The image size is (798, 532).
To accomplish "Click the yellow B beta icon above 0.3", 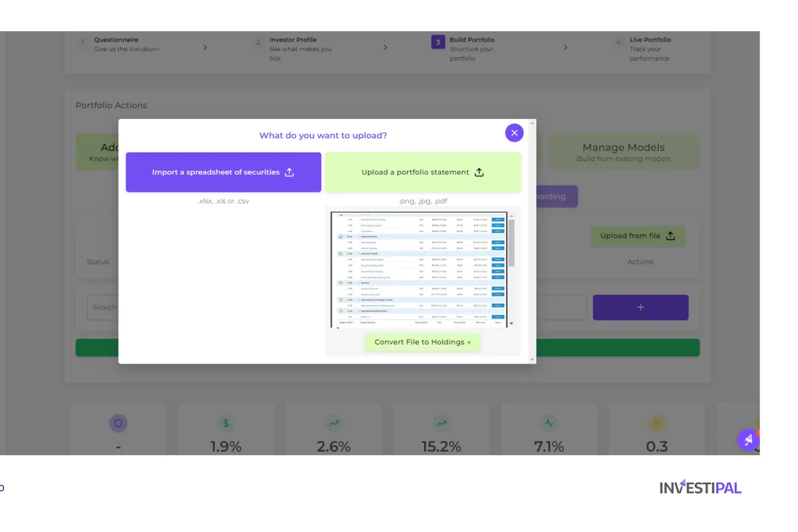I will tap(657, 423).
